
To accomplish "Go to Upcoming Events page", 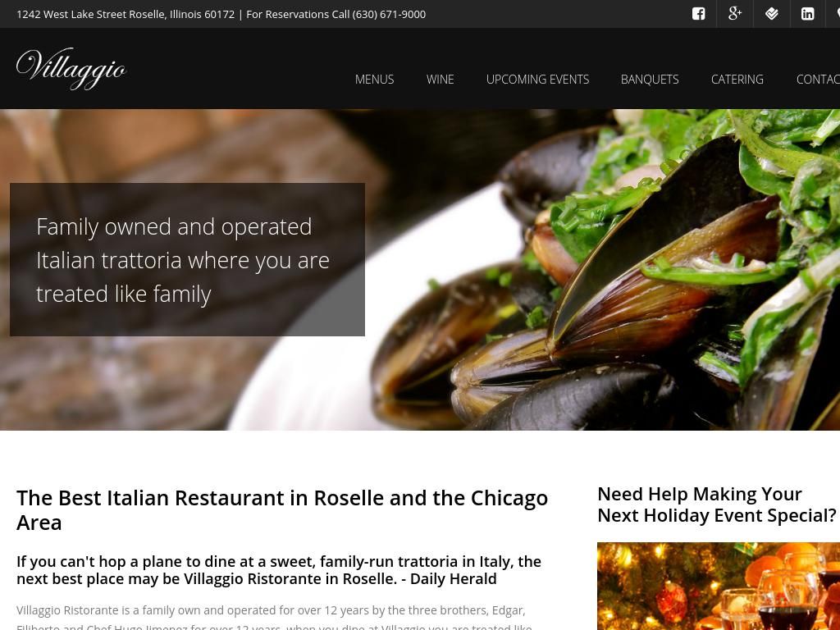I will point(537,80).
